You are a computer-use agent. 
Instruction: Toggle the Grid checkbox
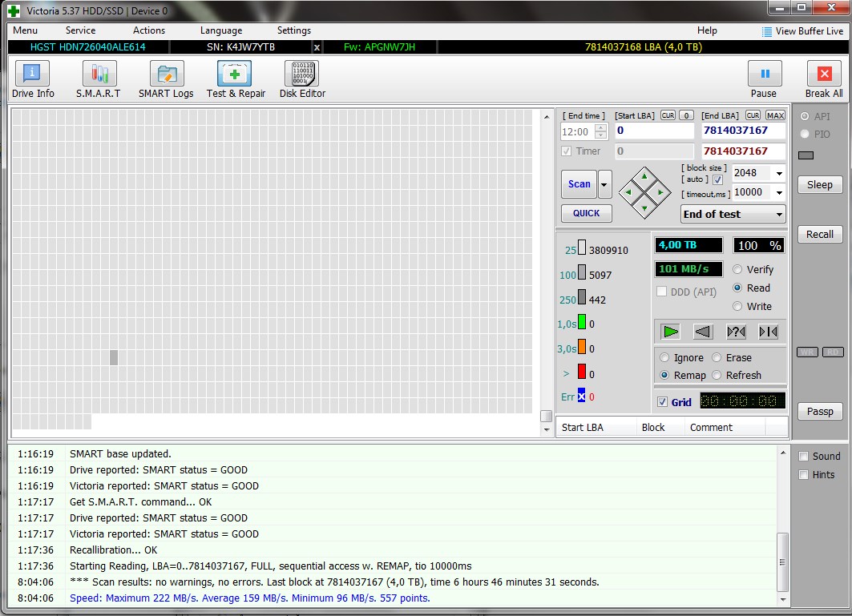pos(662,402)
